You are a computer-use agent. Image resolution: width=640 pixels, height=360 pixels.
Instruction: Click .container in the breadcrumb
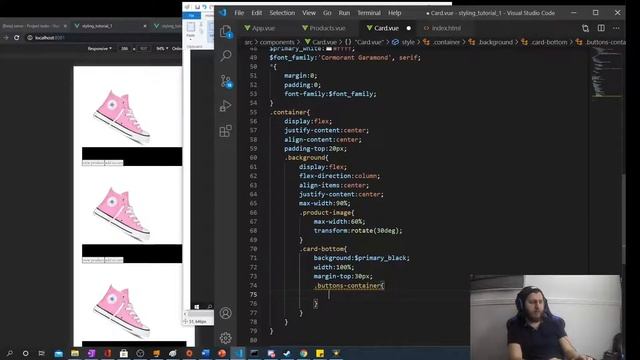(447, 42)
